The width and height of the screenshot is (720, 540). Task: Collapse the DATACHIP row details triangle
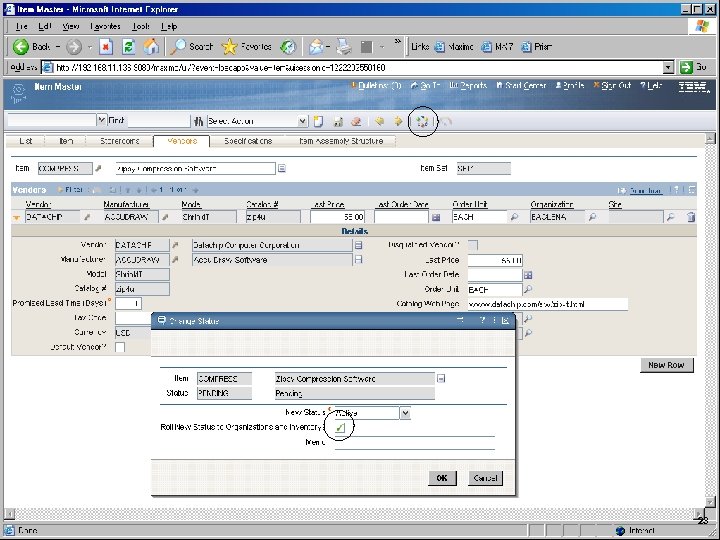click(17, 218)
